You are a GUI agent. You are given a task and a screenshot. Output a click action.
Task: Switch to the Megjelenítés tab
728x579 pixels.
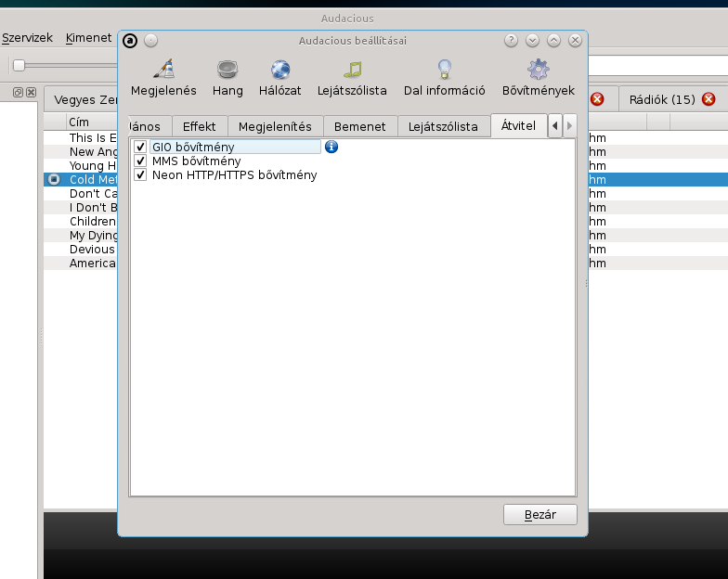(275, 126)
